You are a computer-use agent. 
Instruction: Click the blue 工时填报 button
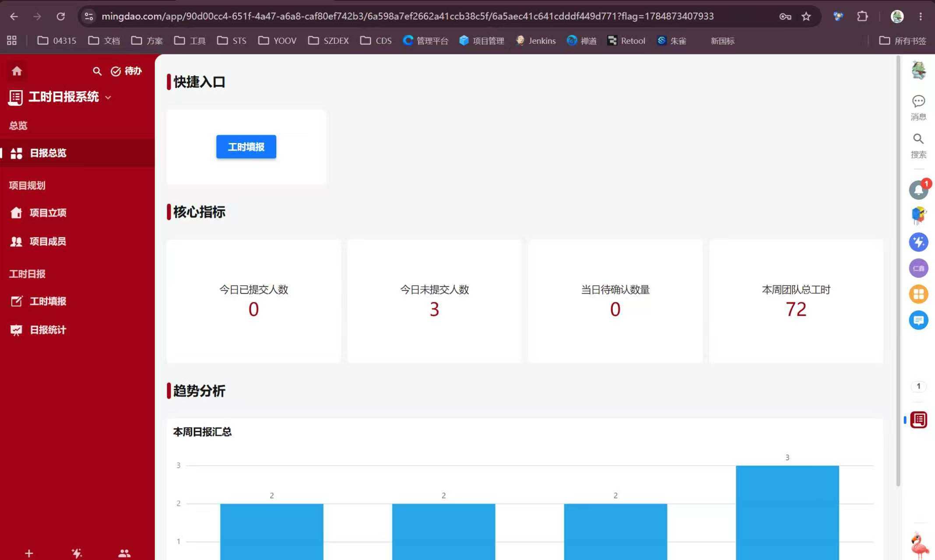point(246,147)
